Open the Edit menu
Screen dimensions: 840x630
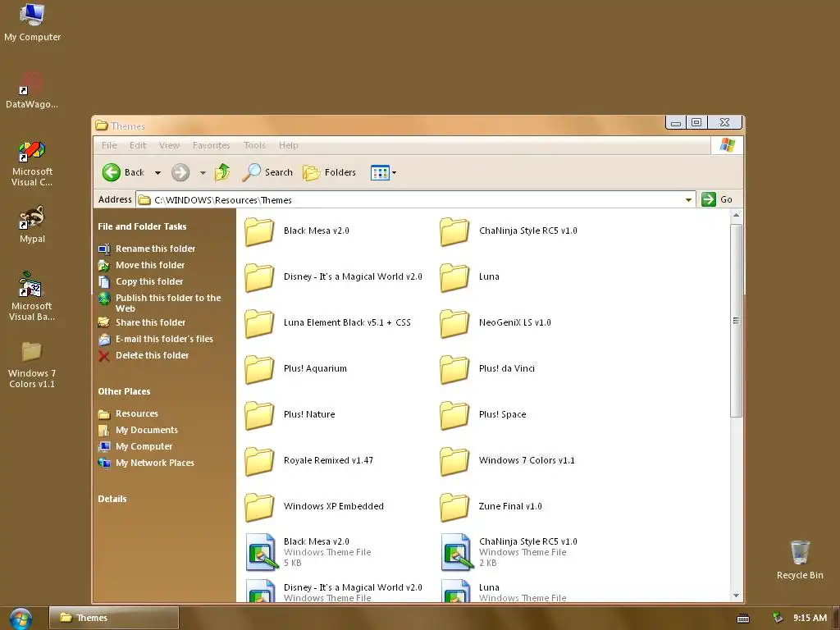point(138,145)
